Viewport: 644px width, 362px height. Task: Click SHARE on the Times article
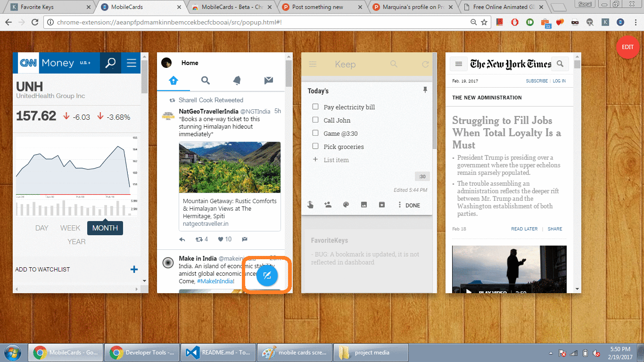555,229
